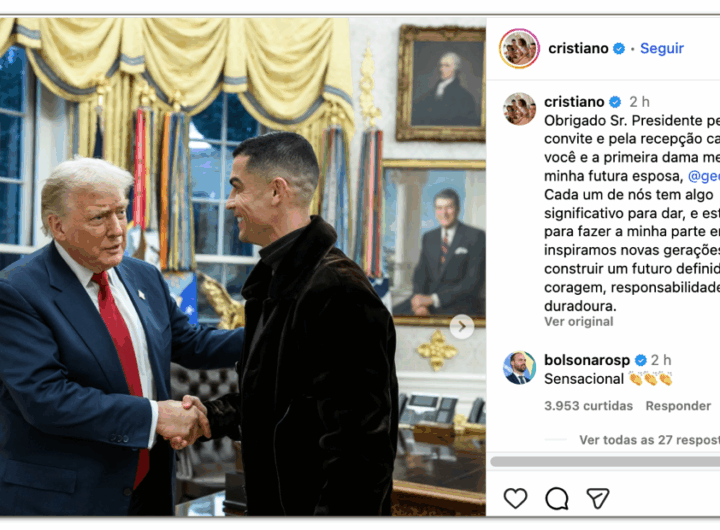720x530 pixels.
Task: Follow cristiano with the Seguir button
Action: 662,48
